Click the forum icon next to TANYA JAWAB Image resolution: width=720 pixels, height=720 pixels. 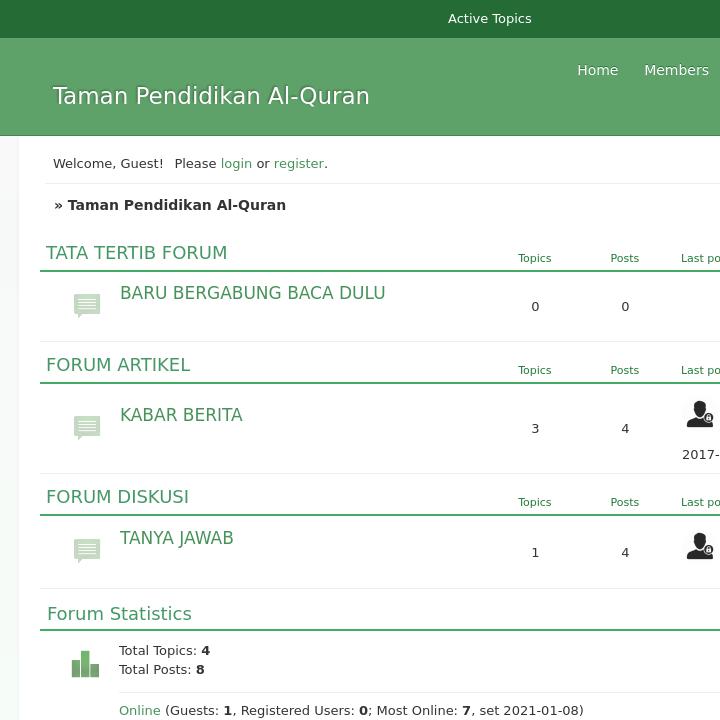click(x=87, y=550)
